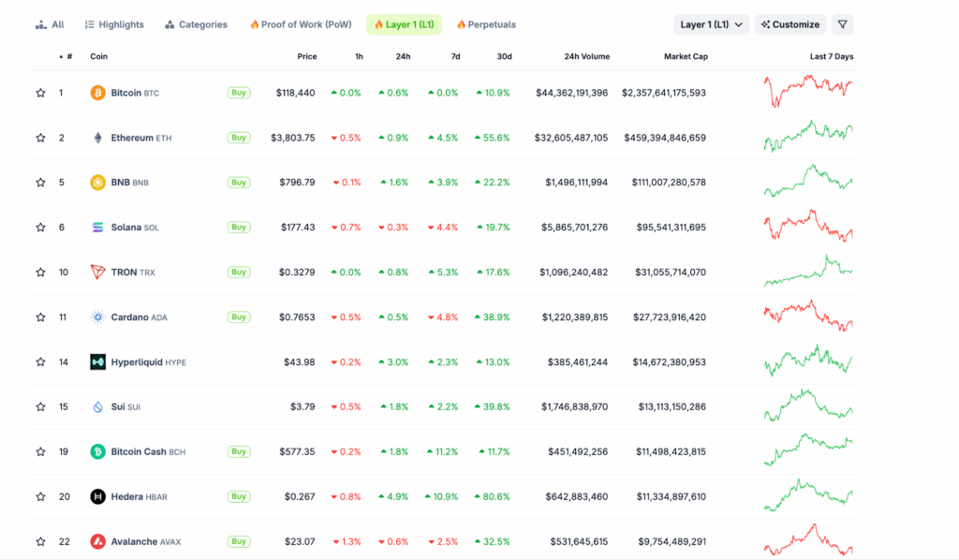The height and width of the screenshot is (560, 959).
Task: Click the Customize button
Action: click(790, 24)
